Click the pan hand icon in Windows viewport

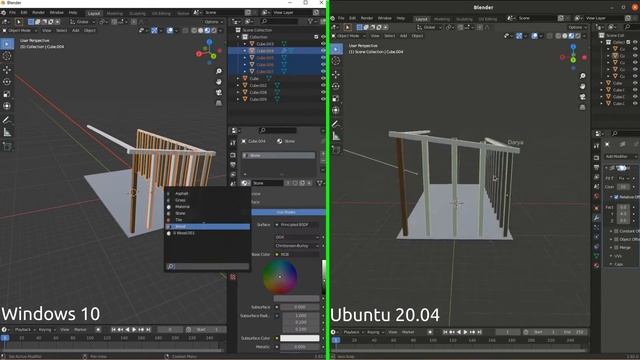pyautogui.click(x=219, y=82)
